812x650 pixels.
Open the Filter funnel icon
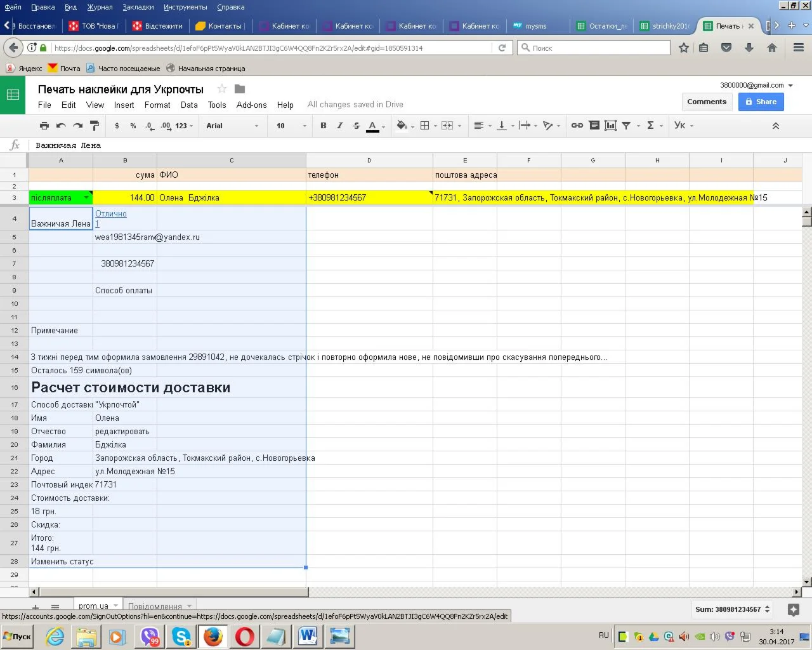[x=626, y=126]
